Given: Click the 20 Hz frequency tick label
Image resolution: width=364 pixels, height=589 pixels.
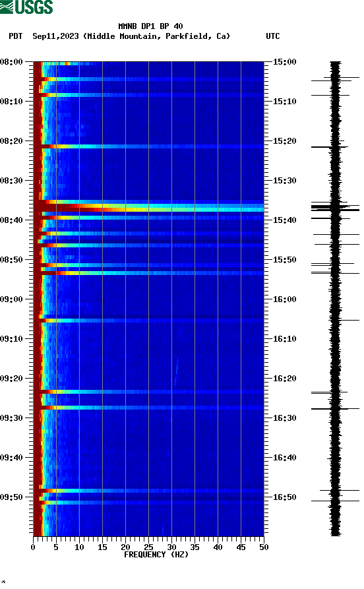Looking at the screenshot, I should 125,547.
